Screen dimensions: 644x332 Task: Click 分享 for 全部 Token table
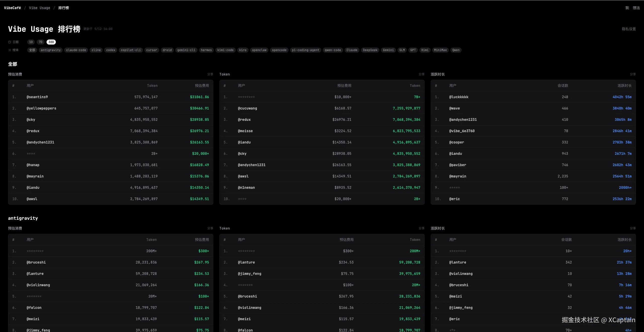(421, 74)
